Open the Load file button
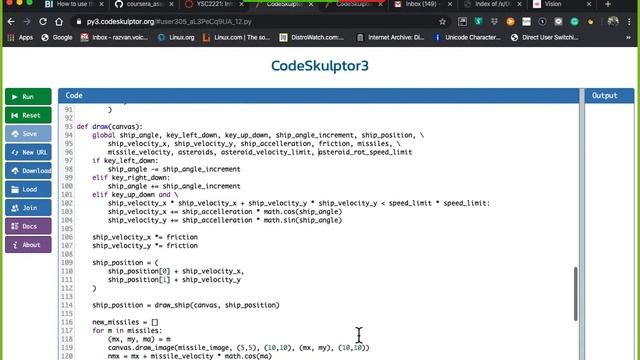 pos(28,189)
